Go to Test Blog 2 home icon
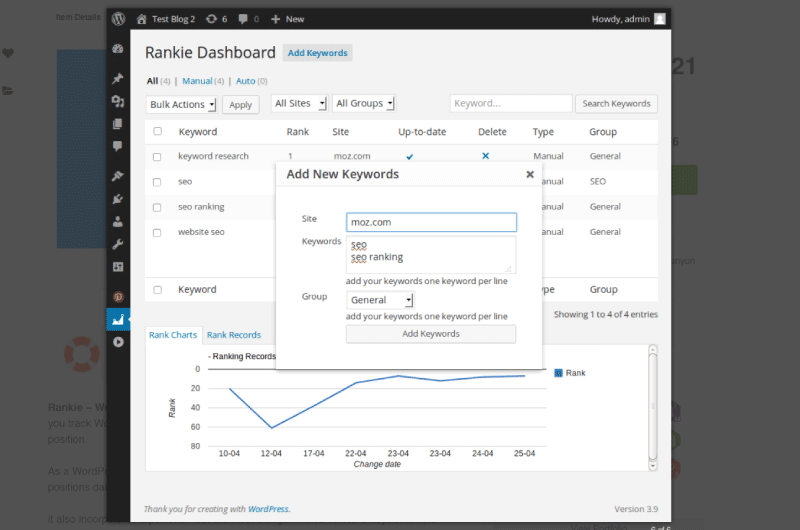 141,19
